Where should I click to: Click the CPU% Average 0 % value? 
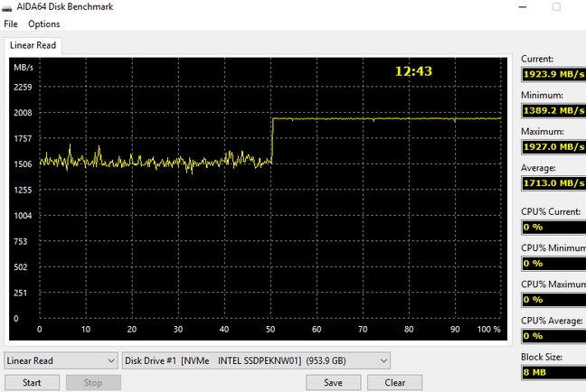[x=553, y=336]
